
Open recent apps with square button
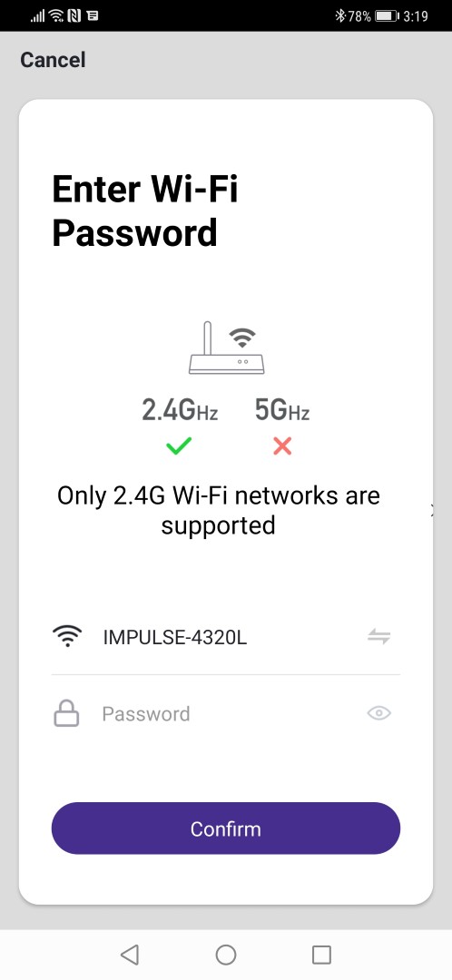coord(321,955)
